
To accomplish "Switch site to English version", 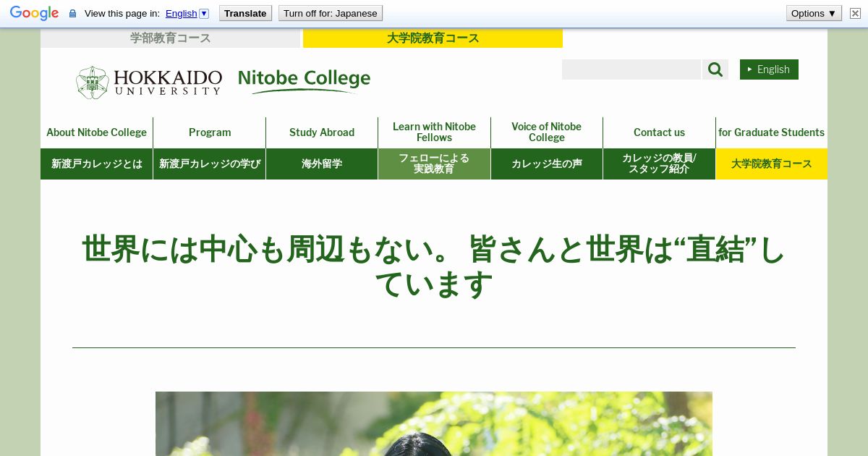I will (769, 69).
